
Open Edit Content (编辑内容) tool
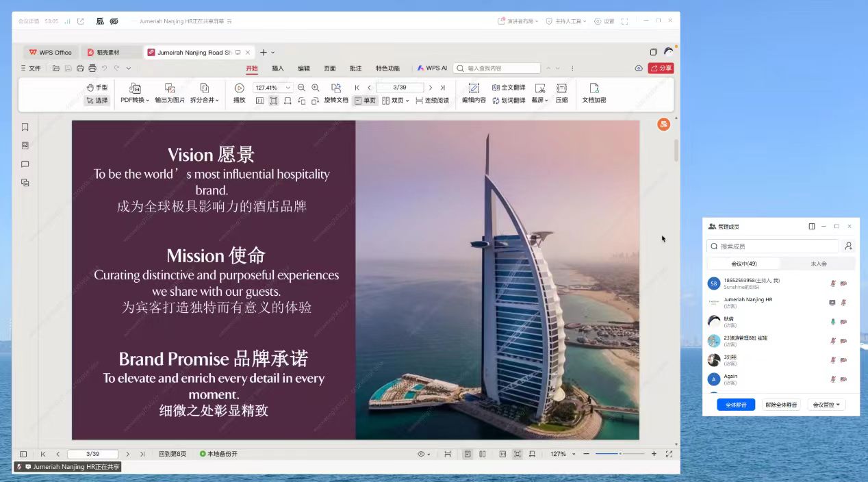(x=474, y=93)
